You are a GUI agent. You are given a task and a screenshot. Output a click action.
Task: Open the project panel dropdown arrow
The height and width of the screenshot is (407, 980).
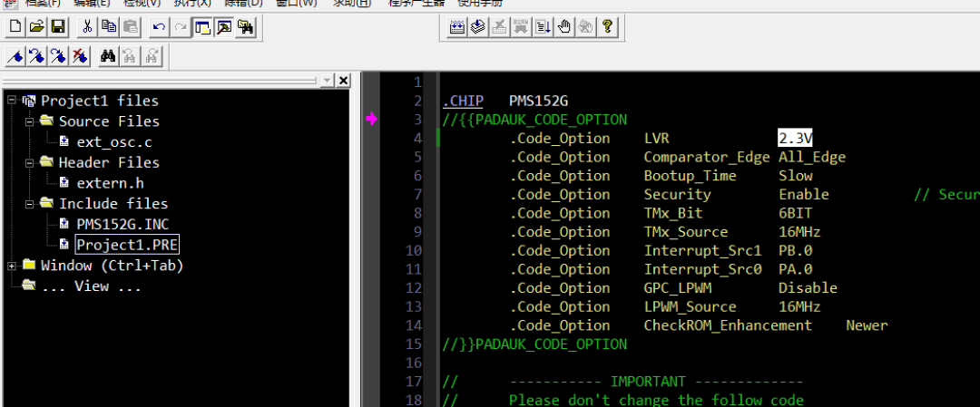point(328,82)
